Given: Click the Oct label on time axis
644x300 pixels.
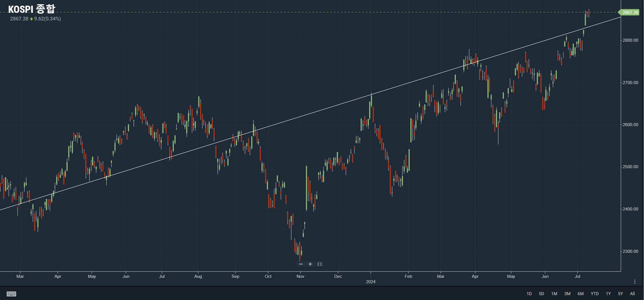Looking at the screenshot, I should tap(268, 276).
